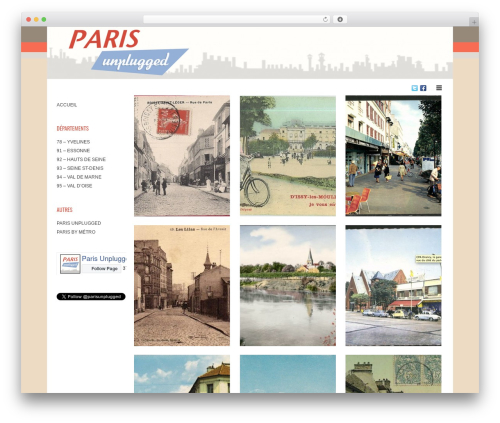Open bottom-row postcard with orange roof house

click(182, 374)
